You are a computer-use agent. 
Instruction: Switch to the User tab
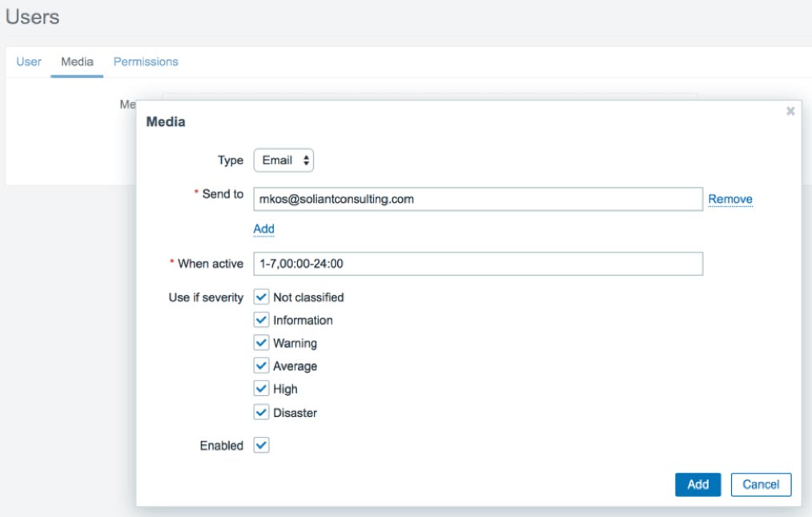tap(29, 62)
